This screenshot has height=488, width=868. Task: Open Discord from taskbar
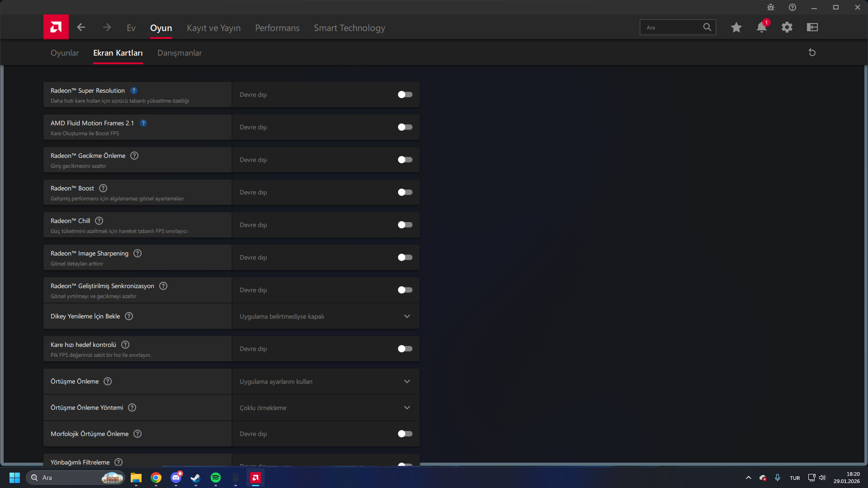176,478
